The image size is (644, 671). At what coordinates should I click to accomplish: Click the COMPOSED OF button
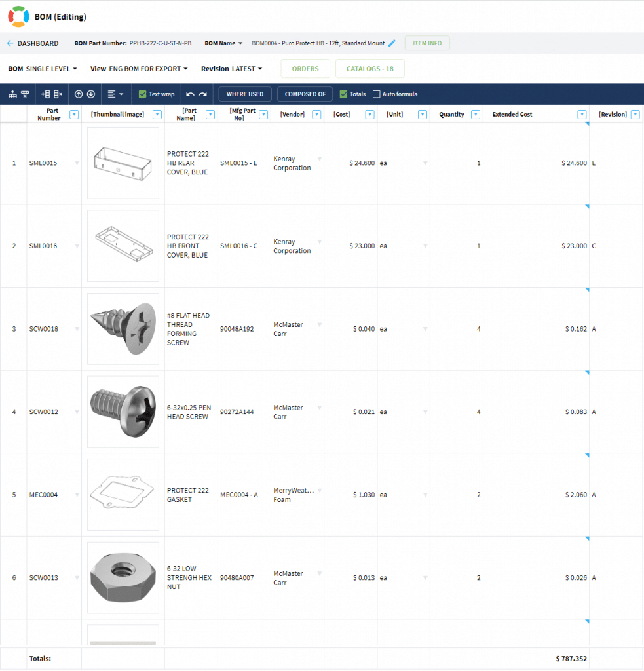[x=305, y=94]
